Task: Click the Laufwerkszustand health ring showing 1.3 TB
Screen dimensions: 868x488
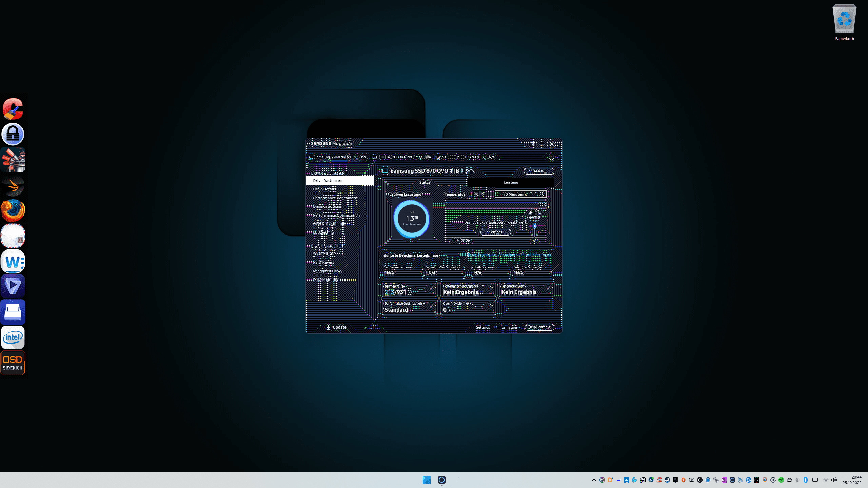Action: (412, 219)
